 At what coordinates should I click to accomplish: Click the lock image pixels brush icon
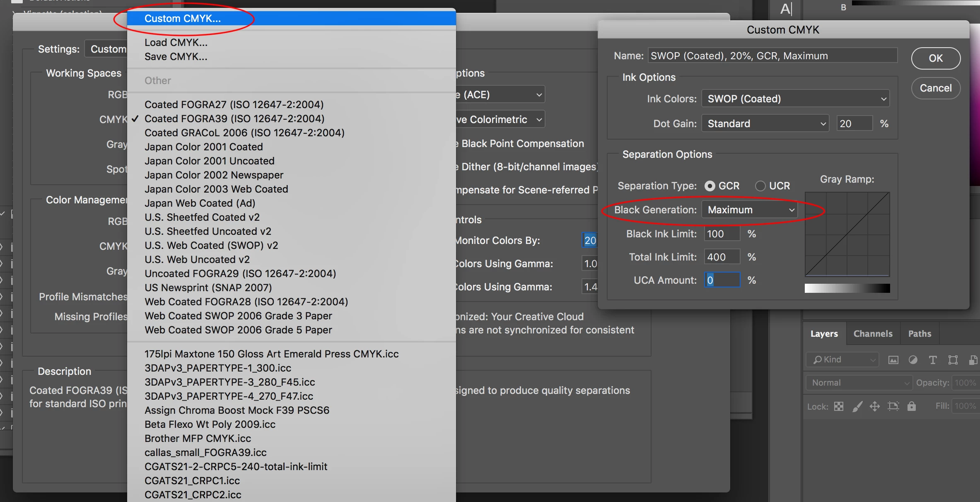[x=857, y=406]
